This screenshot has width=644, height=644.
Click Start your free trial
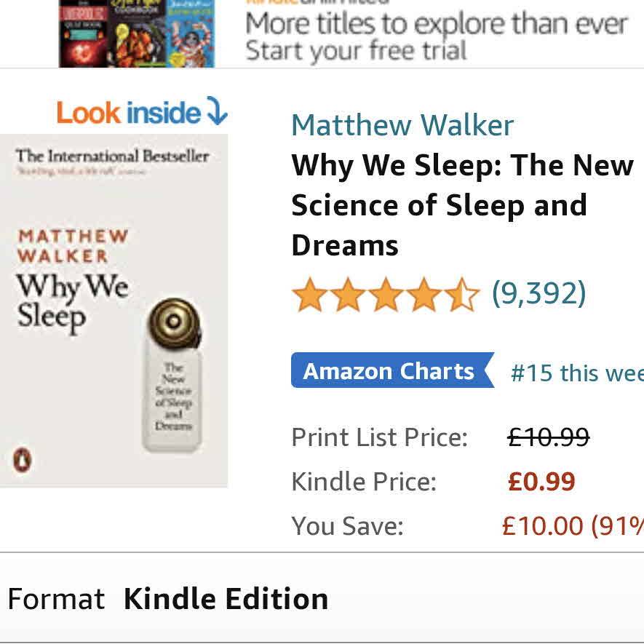coord(356,51)
